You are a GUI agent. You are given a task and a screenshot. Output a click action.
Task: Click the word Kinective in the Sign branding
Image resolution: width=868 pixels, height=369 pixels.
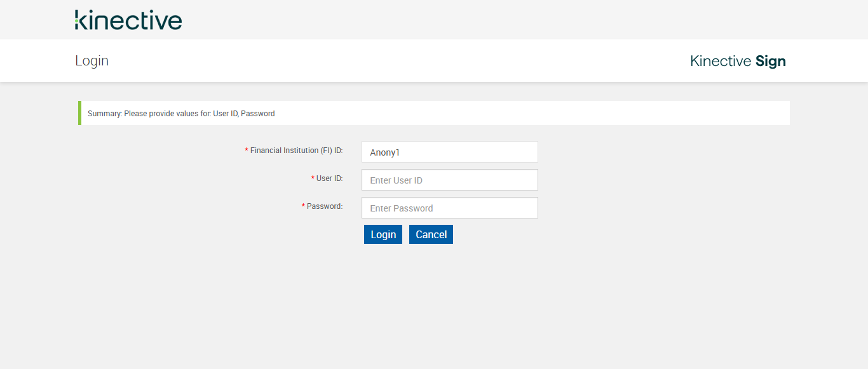coord(721,61)
